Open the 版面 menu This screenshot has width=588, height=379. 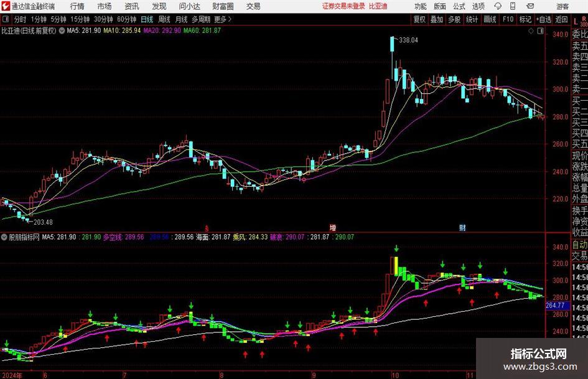pyautogui.click(x=439, y=6)
